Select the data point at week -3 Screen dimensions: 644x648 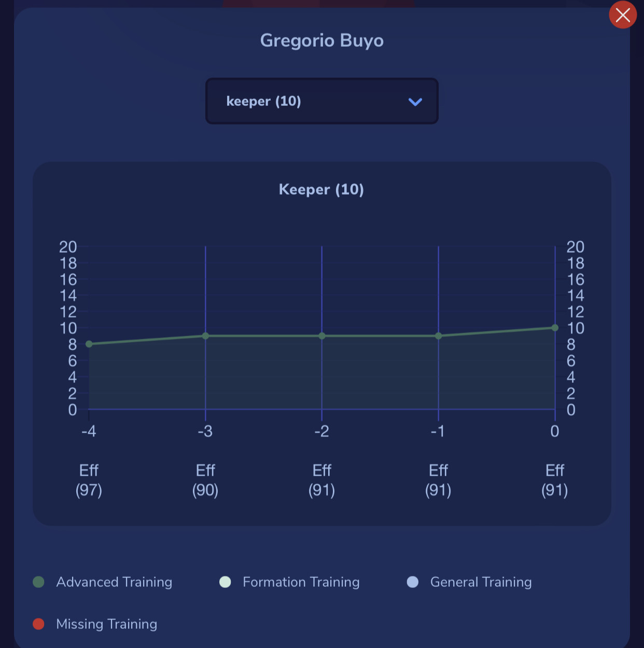point(205,336)
